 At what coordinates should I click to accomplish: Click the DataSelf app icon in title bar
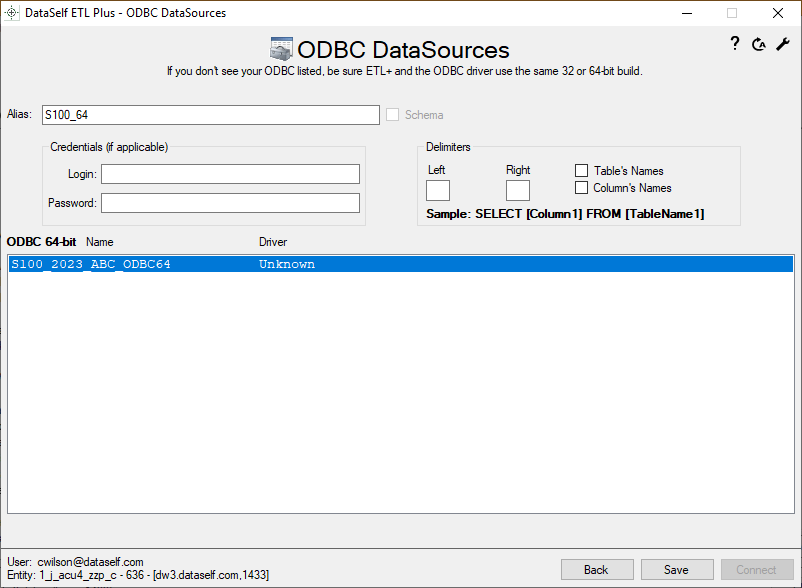pyautogui.click(x=13, y=13)
